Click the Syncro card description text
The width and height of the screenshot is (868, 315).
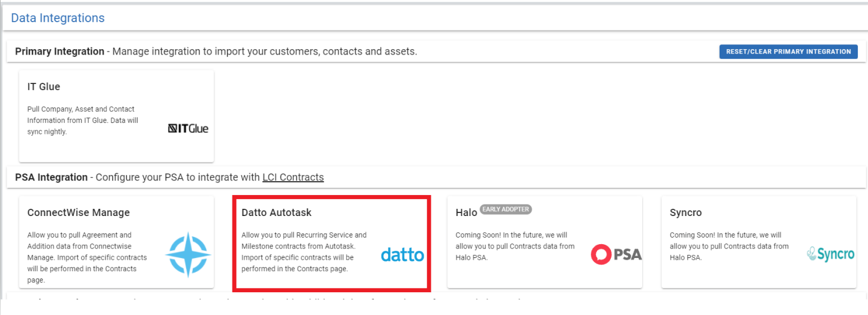tap(729, 246)
